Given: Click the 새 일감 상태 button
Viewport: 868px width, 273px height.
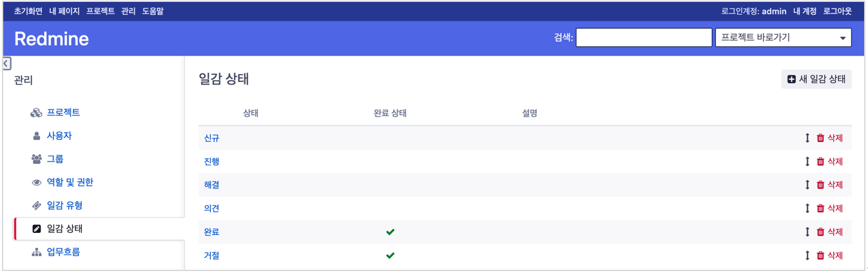Looking at the screenshot, I should 816,79.
